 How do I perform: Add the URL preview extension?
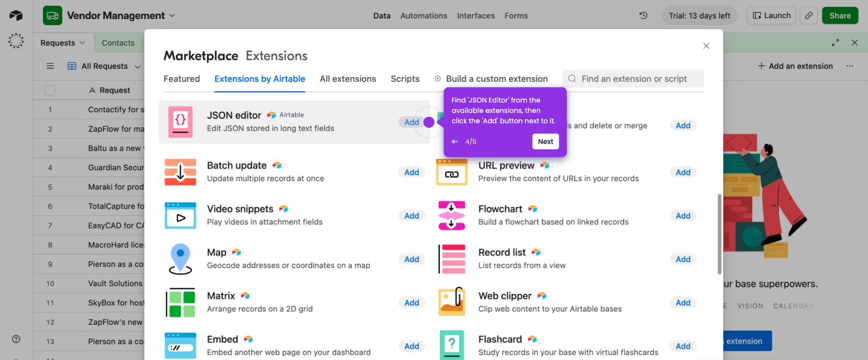pos(683,172)
